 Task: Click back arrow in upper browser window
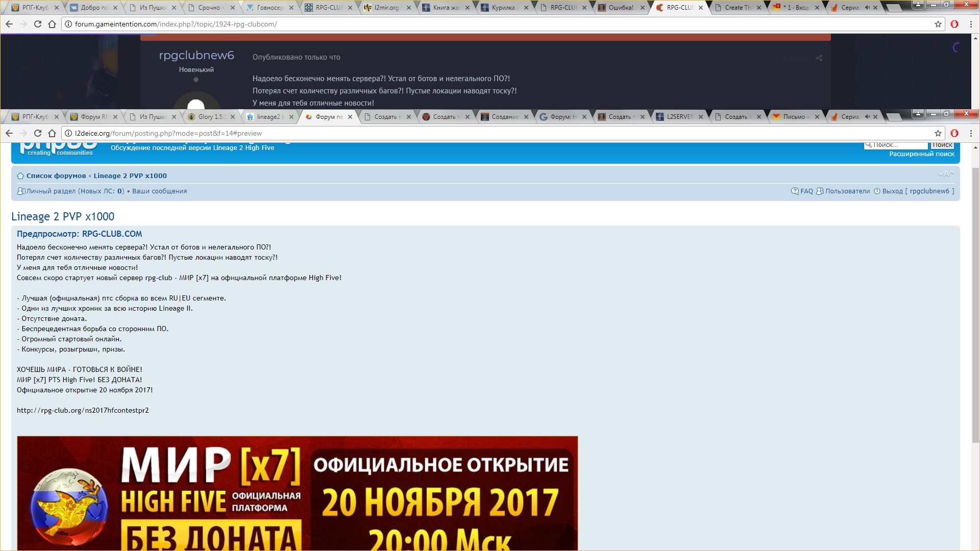9,24
